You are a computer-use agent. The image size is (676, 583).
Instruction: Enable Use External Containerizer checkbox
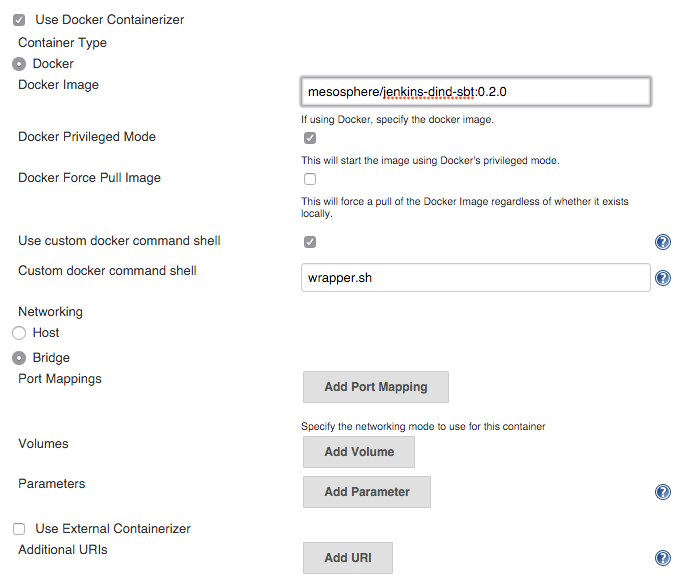click(x=19, y=529)
